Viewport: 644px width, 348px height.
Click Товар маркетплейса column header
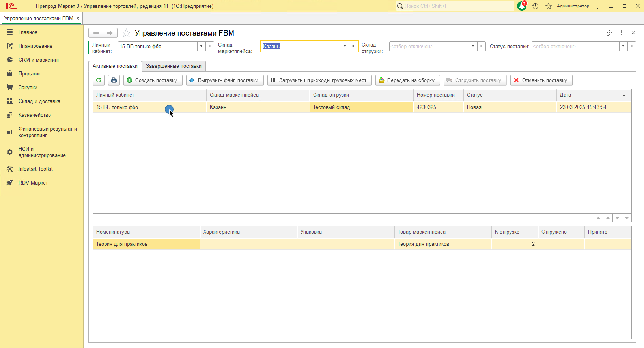click(x=443, y=232)
